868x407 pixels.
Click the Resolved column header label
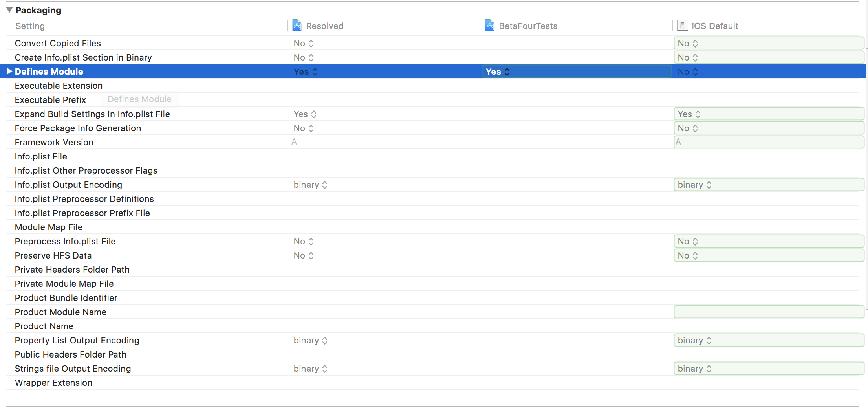[324, 26]
